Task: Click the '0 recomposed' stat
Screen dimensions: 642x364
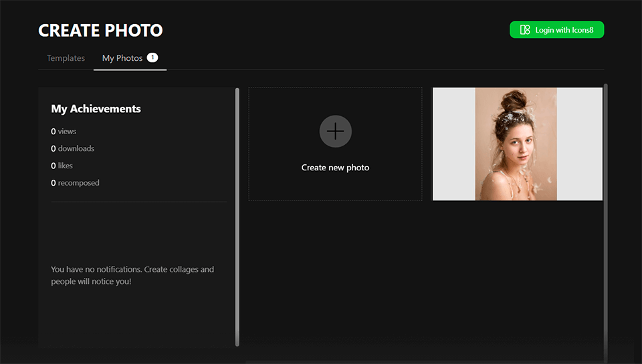Action: 75,183
